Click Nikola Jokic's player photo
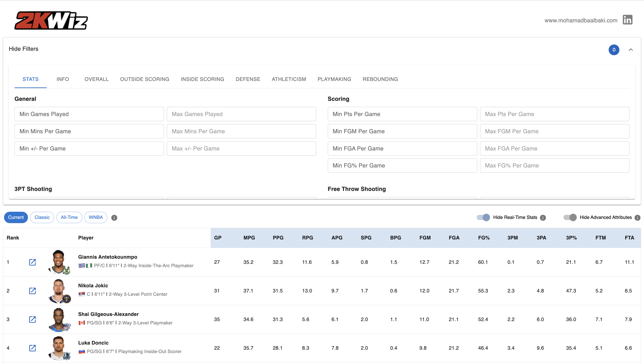 pyautogui.click(x=59, y=291)
